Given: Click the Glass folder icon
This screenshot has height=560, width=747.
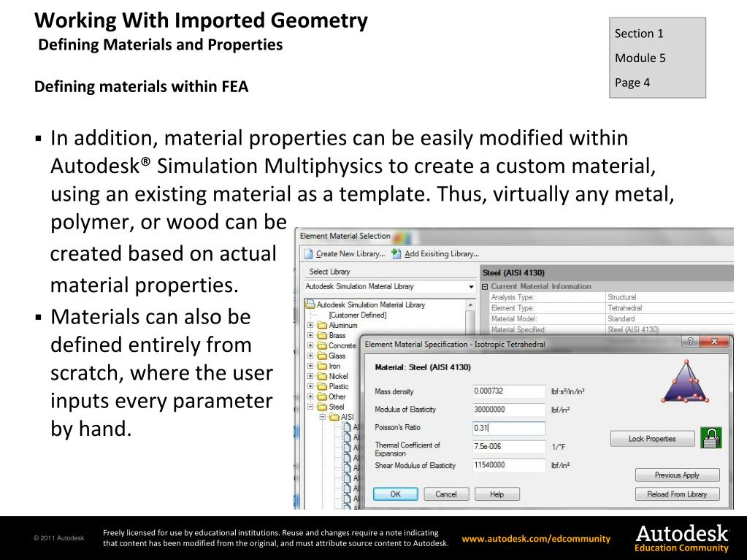Looking at the screenshot, I should tap(323, 356).
